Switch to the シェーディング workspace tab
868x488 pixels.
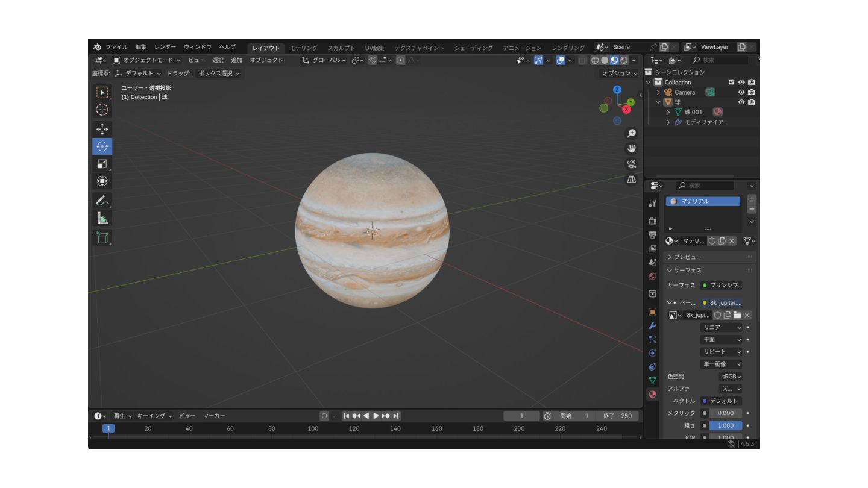473,48
